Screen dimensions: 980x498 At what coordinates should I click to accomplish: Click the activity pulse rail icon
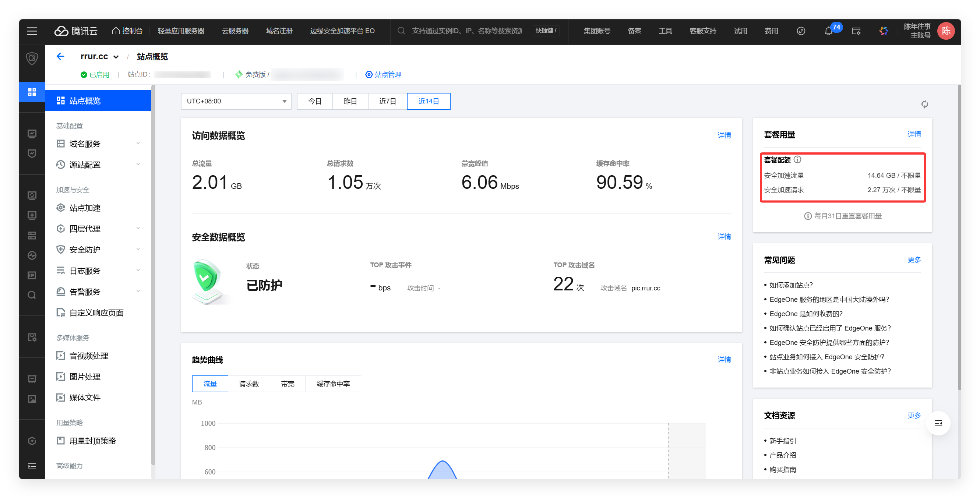click(x=32, y=256)
